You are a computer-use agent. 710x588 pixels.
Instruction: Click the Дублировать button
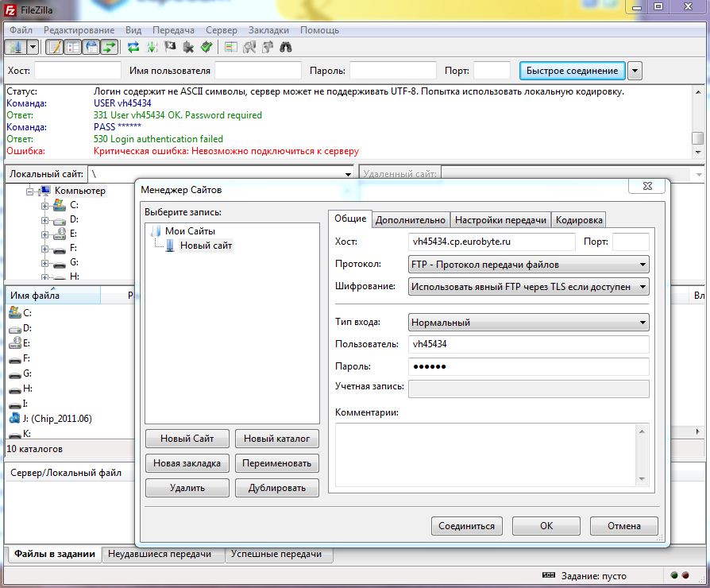(x=276, y=488)
